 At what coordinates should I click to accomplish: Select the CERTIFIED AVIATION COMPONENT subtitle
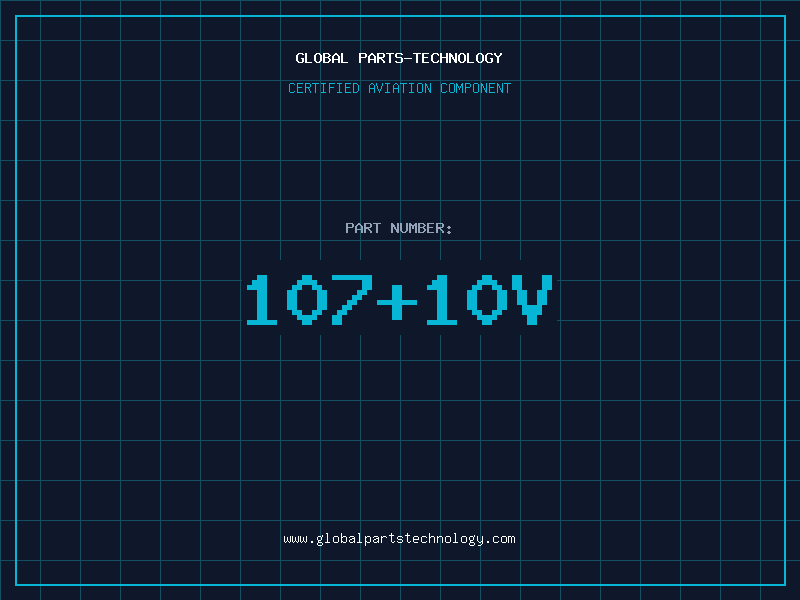(x=399, y=88)
